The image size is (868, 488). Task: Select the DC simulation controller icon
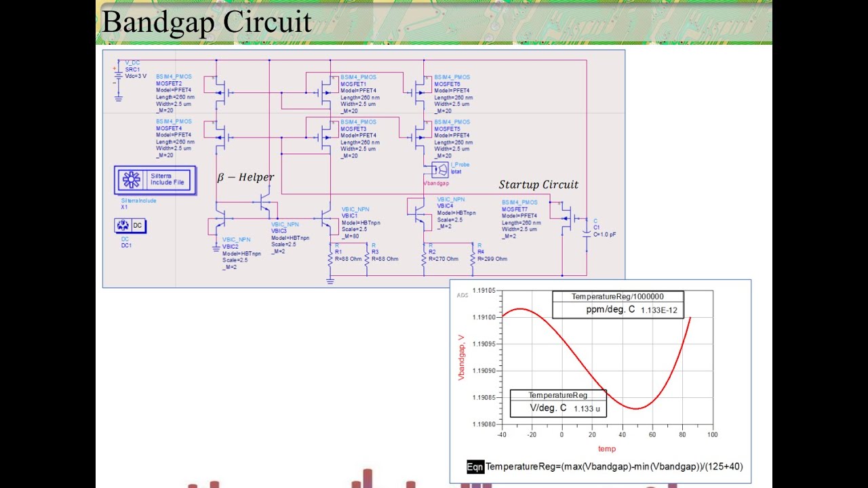pyautogui.click(x=130, y=226)
